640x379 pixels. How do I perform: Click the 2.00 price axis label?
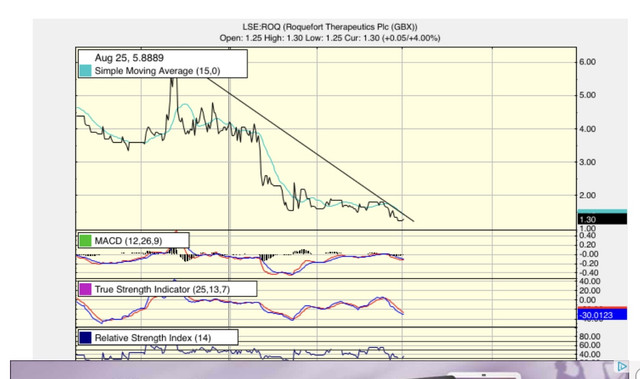[587, 195]
